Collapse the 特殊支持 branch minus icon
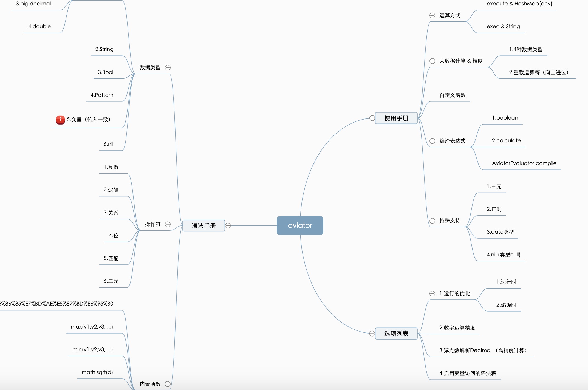This screenshot has width=588, height=390. [432, 220]
